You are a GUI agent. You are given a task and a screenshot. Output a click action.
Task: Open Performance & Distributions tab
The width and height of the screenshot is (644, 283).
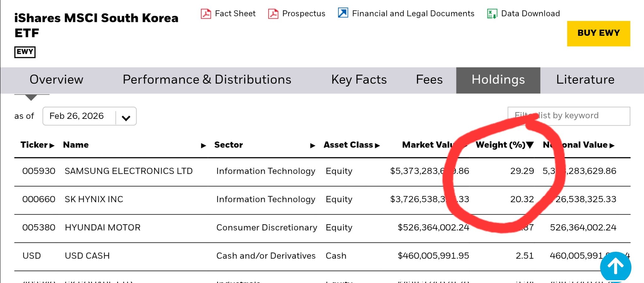point(207,80)
